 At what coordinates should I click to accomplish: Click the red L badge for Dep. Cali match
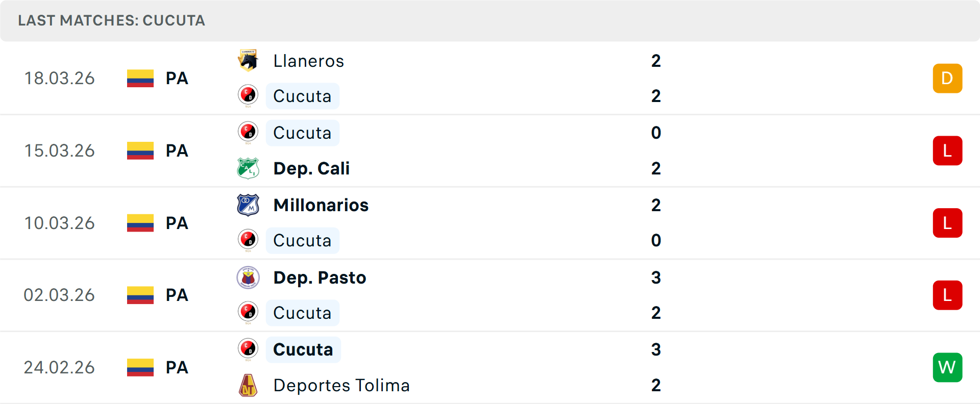(x=947, y=151)
